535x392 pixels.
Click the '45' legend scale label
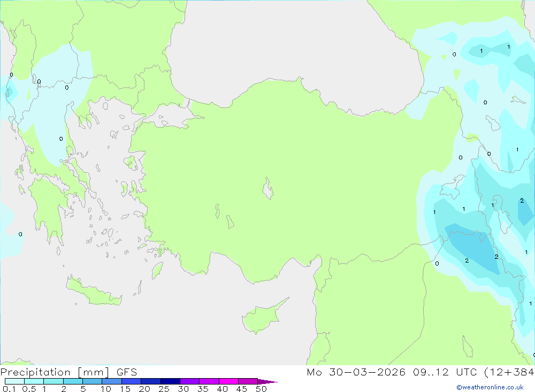pyautogui.click(x=242, y=389)
